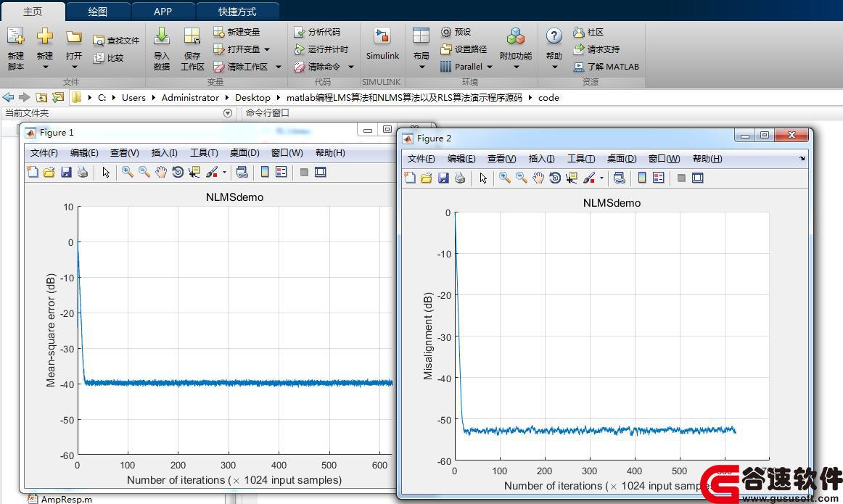Image resolution: width=843 pixels, height=504 pixels.
Task: Print Figure 2 using the toolbar printer icon
Action: click(460, 178)
